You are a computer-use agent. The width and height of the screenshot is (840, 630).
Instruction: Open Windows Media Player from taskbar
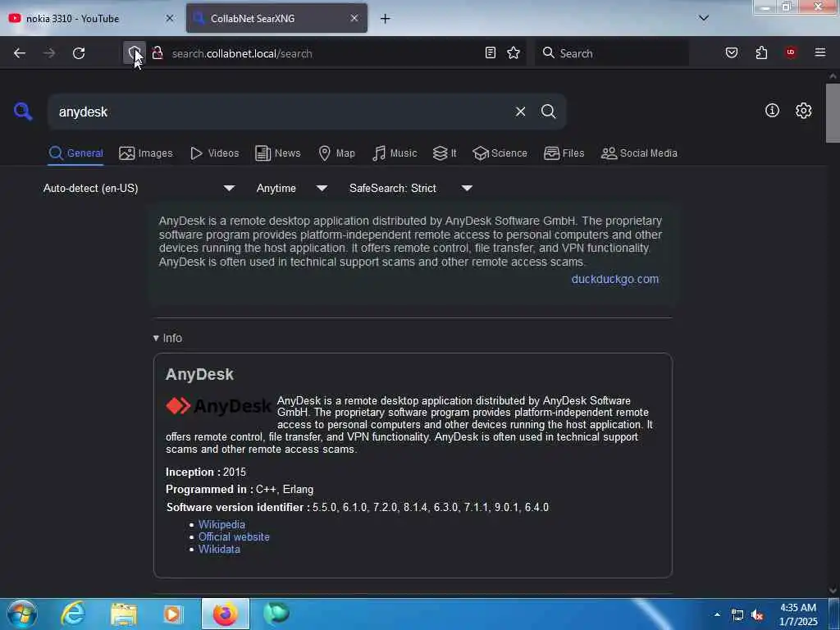click(172, 614)
